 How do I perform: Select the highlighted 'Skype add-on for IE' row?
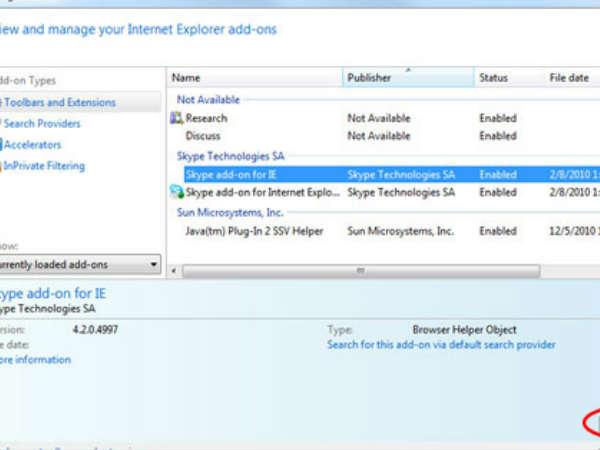coord(392,174)
